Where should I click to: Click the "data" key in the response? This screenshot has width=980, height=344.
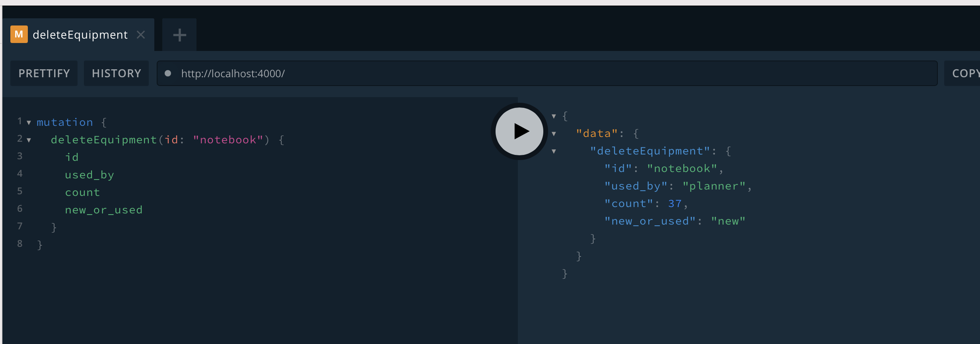(597, 133)
